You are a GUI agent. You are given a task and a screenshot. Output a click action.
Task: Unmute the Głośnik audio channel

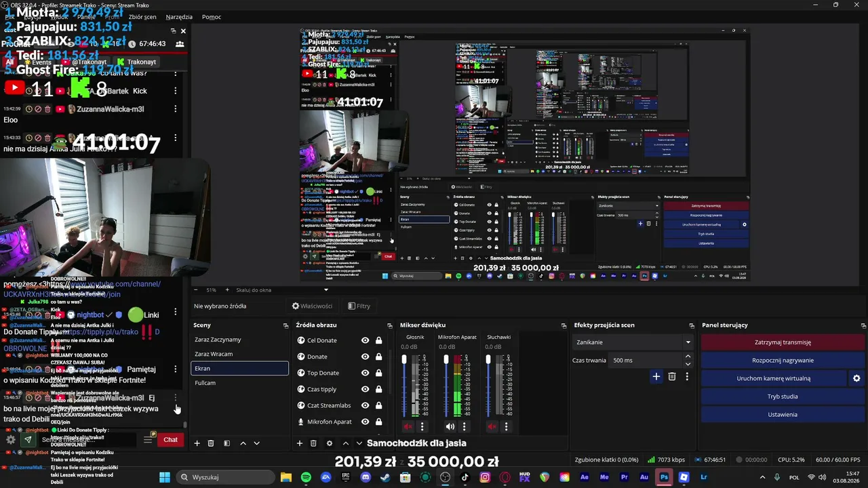point(408,426)
